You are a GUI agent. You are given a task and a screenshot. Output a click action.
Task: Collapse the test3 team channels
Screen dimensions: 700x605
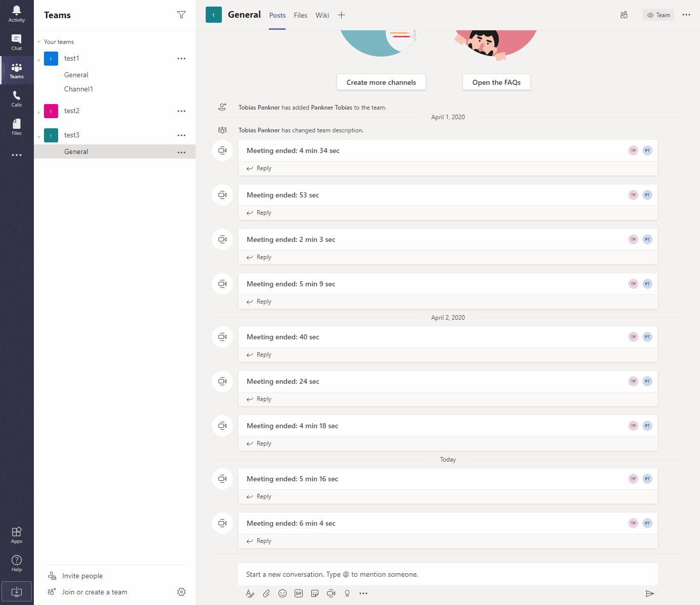pyautogui.click(x=39, y=137)
